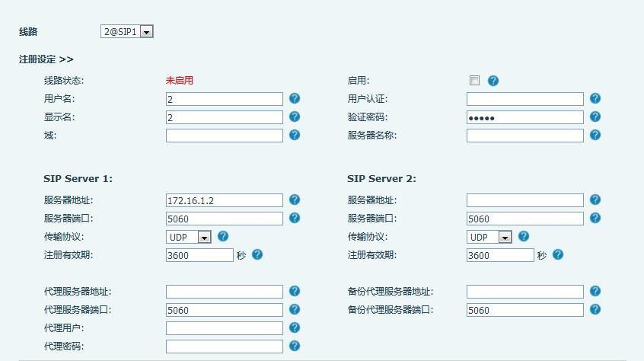Click help icon next to SIP Server 1 传输协议
The height and width of the screenshot is (361, 644).
tap(223, 236)
